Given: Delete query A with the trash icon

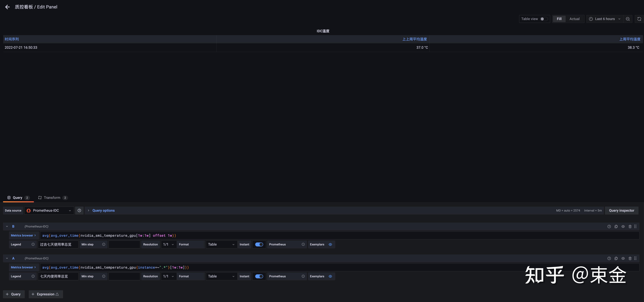Looking at the screenshot, I should [630, 258].
